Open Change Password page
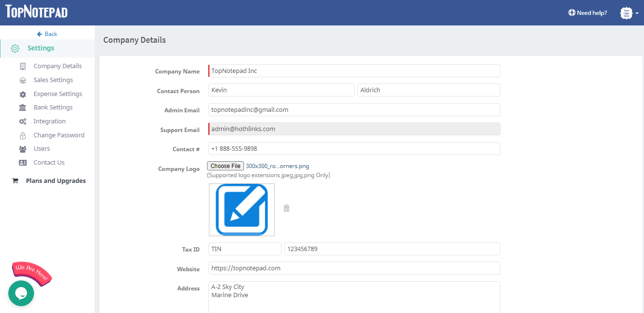Viewport: 644px width, 313px height. (x=59, y=135)
